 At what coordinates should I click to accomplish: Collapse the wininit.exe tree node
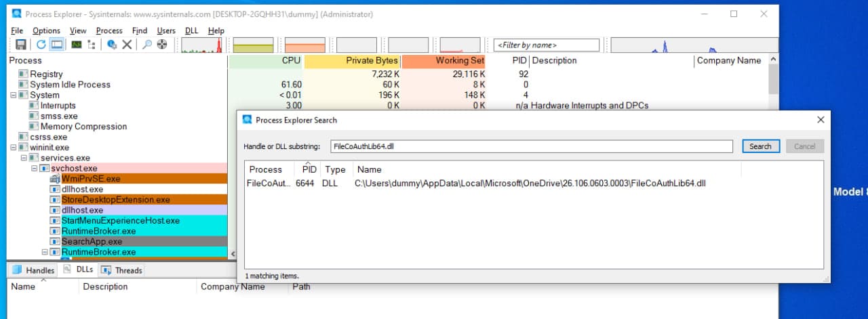click(x=14, y=148)
